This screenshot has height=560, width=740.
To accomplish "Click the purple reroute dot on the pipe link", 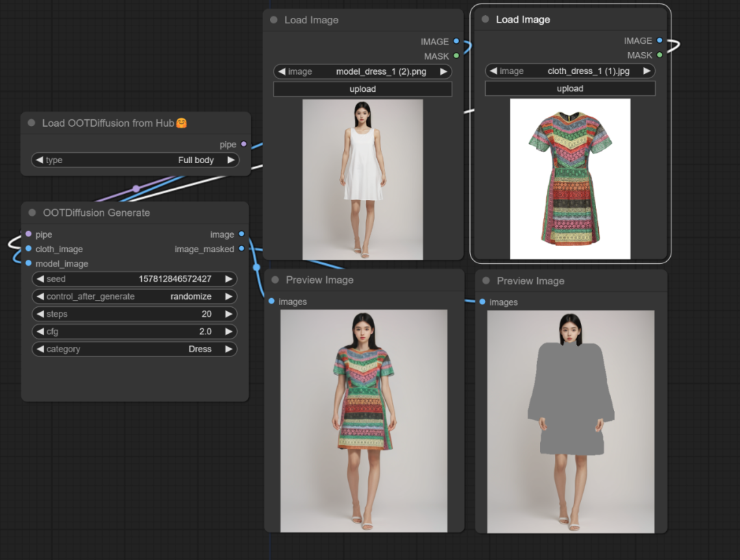I will tap(136, 189).
